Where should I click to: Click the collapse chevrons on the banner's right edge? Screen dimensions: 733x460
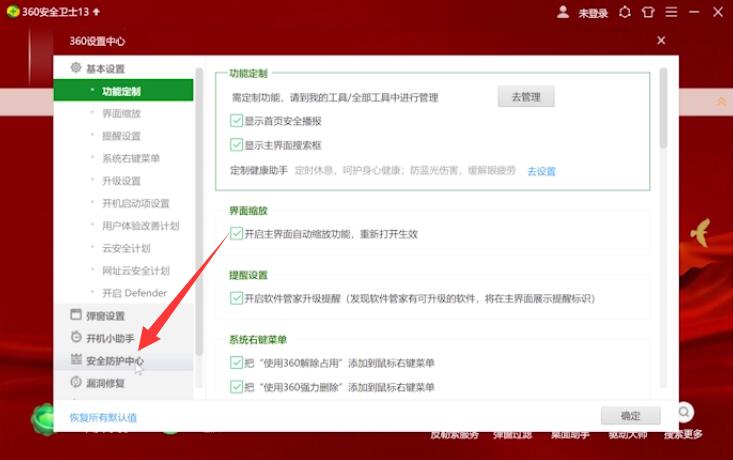coord(721,101)
